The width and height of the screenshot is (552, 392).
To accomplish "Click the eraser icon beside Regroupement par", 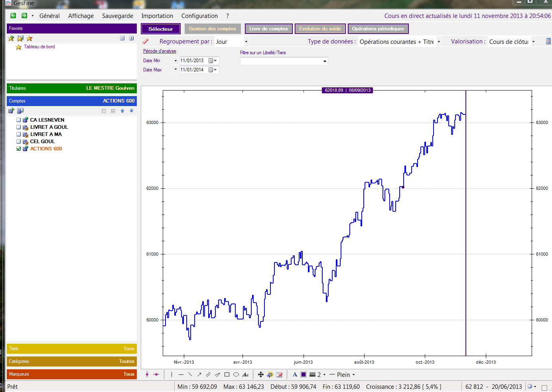I will (146, 41).
